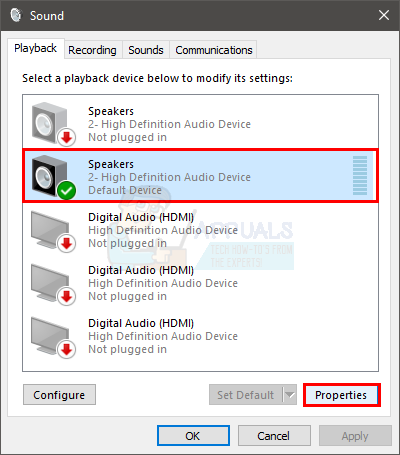Click the volume level meter of default Speakers
Viewport: 400px width, 455px height.
tap(360, 175)
